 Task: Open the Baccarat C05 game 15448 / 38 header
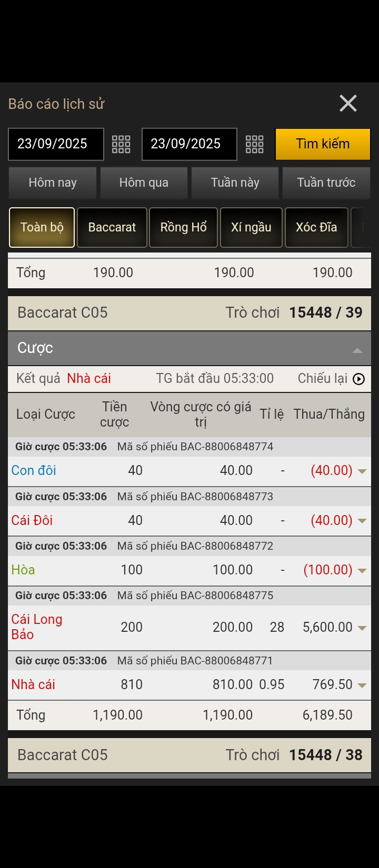point(189,755)
